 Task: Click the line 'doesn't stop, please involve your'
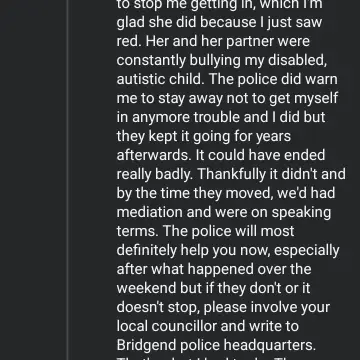223,307
